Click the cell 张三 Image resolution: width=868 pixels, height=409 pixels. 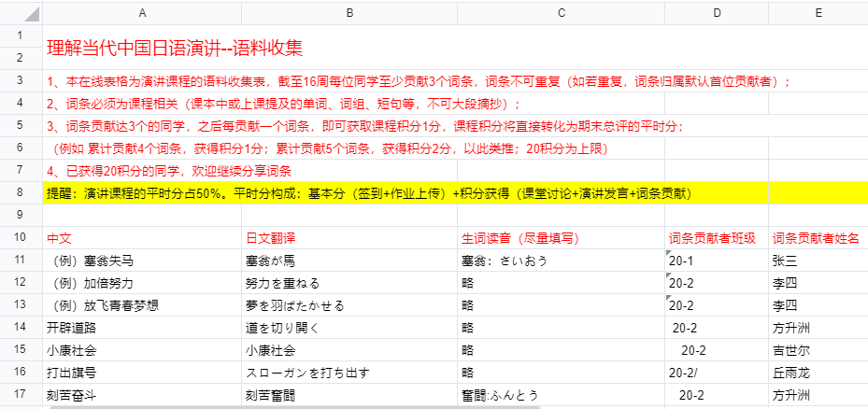tap(818, 261)
